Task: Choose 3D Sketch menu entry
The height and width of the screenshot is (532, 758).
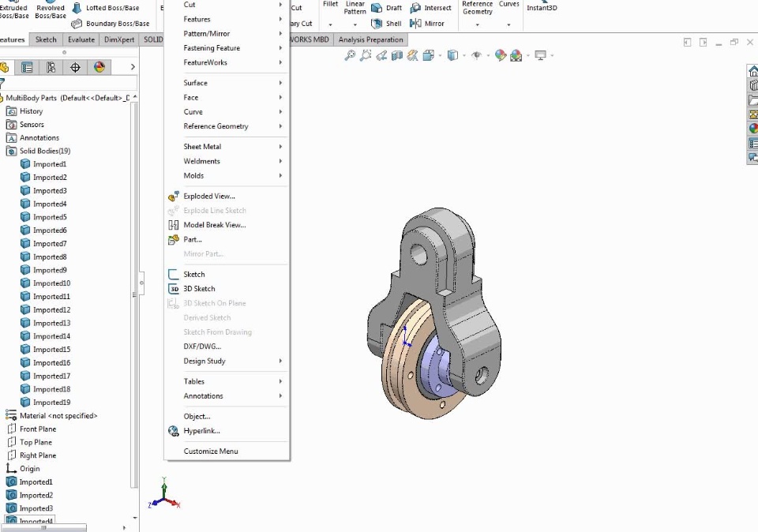Action: (199, 289)
